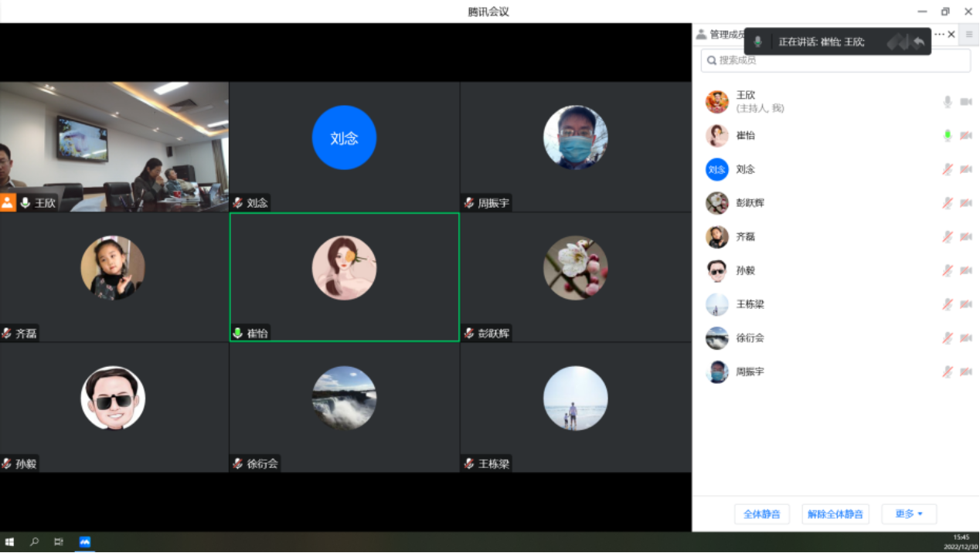Toggle 王欣's camera icon in member list
The height and width of the screenshot is (553, 980).
click(x=965, y=102)
